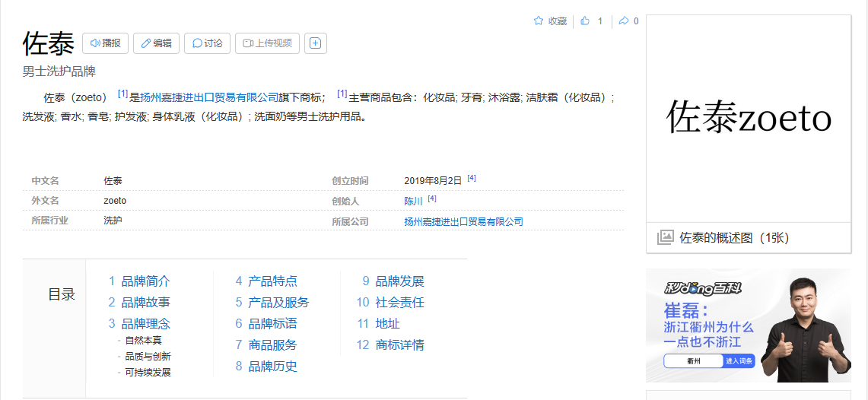Open the 佐泰zoeto overview image

tap(749, 119)
